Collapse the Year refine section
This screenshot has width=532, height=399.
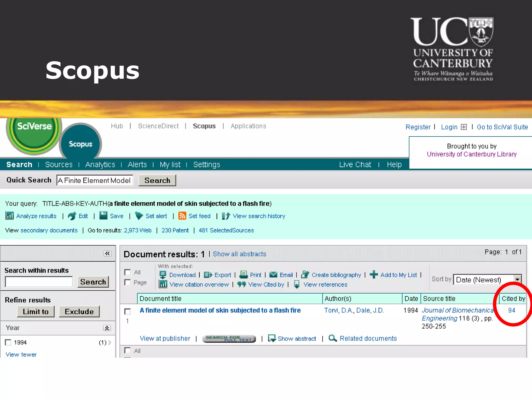[107, 328]
